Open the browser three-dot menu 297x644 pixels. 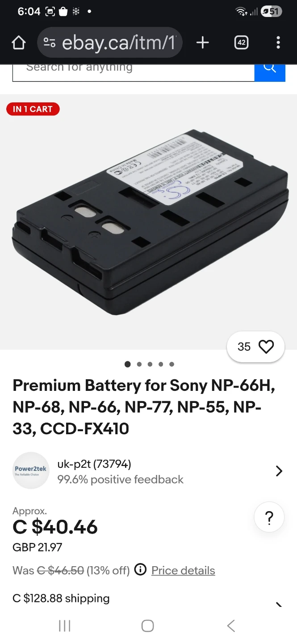pyautogui.click(x=278, y=42)
